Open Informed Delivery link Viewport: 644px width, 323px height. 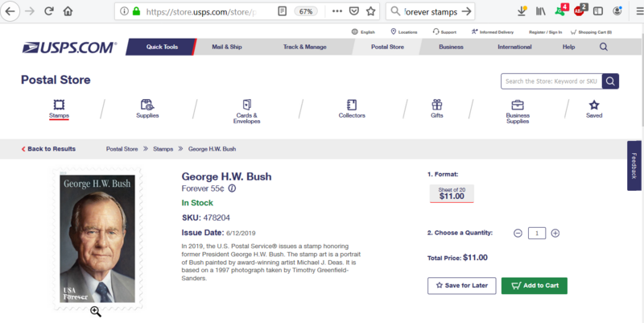click(x=493, y=32)
